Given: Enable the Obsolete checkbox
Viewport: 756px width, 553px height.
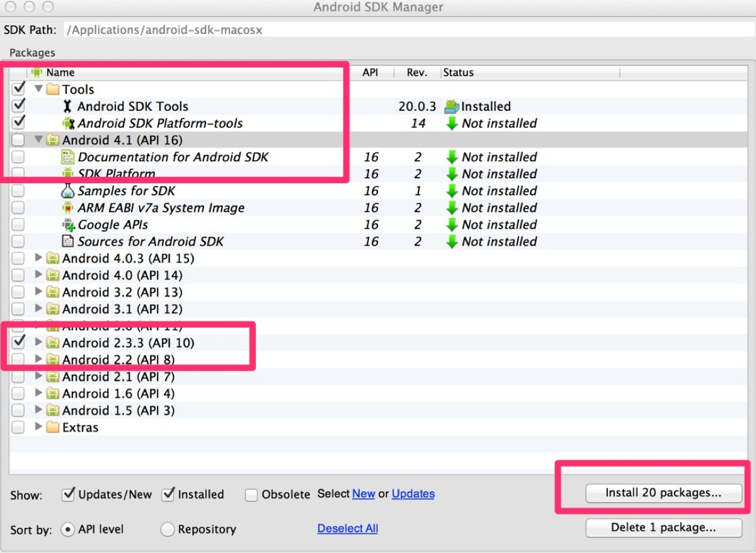Looking at the screenshot, I should (x=251, y=495).
